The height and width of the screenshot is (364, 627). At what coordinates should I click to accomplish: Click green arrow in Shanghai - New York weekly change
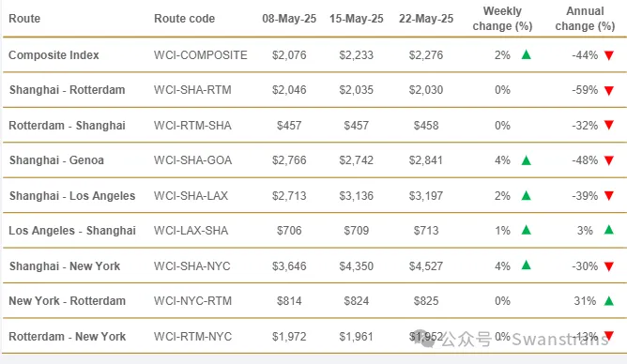(527, 265)
